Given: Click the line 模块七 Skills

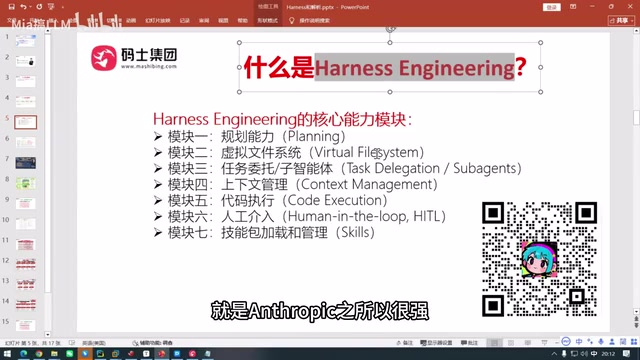Looking at the screenshot, I should click(x=264, y=232).
